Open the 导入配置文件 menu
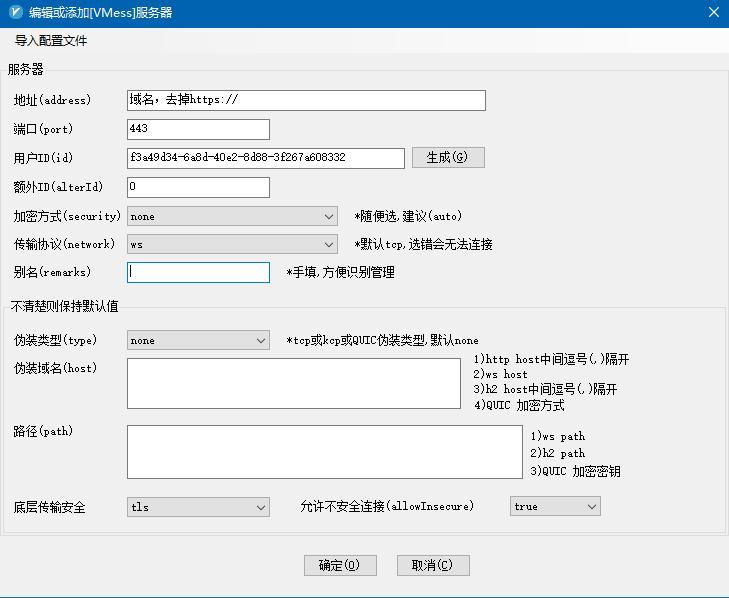This screenshot has width=729, height=598. (x=51, y=41)
